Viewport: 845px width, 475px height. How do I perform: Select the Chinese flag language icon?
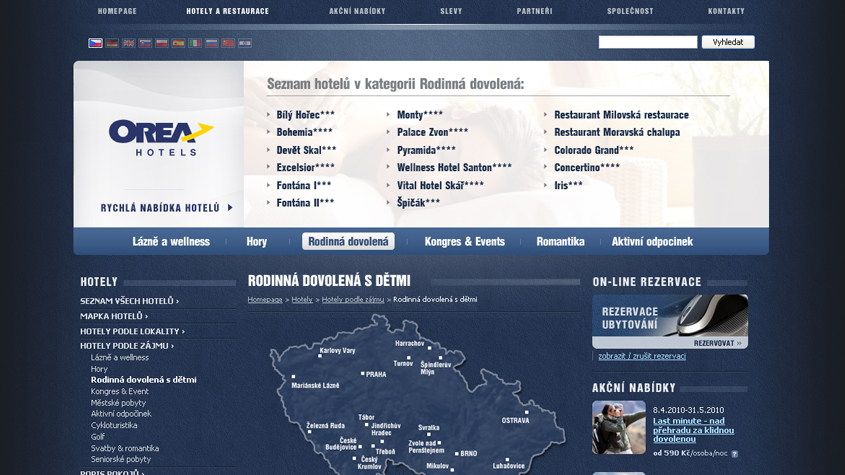[228, 43]
